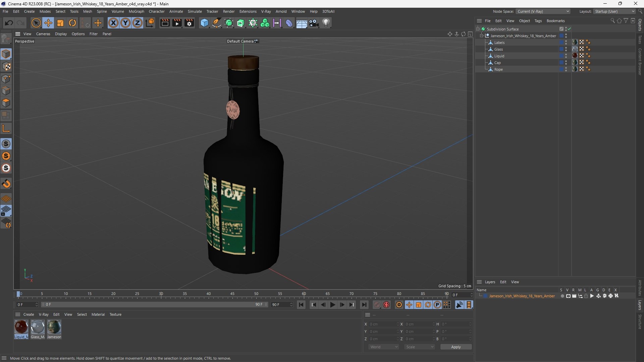644x362 pixels.
Task: Collapse Jameson_Irish_Whiskey_18_Years_Amber tree node
Action: coord(482,36)
